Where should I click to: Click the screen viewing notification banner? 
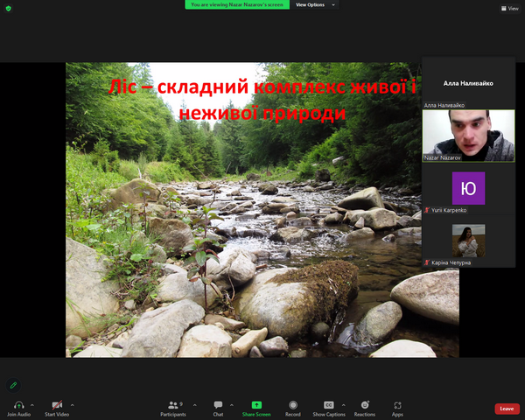click(x=236, y=4)
